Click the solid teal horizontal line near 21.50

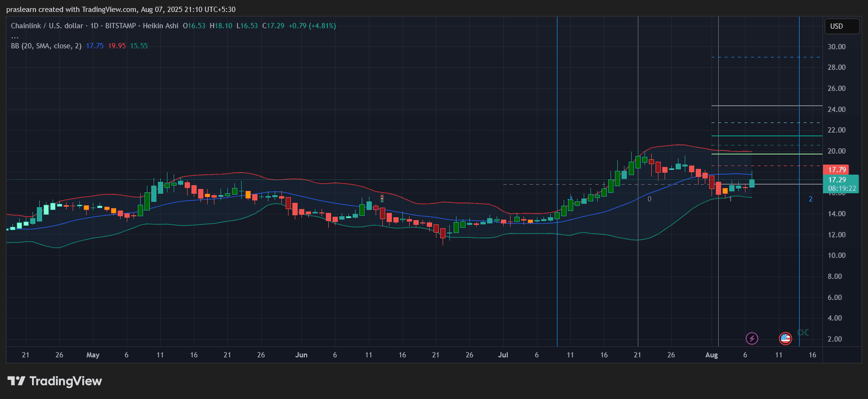tap(766, 136)
